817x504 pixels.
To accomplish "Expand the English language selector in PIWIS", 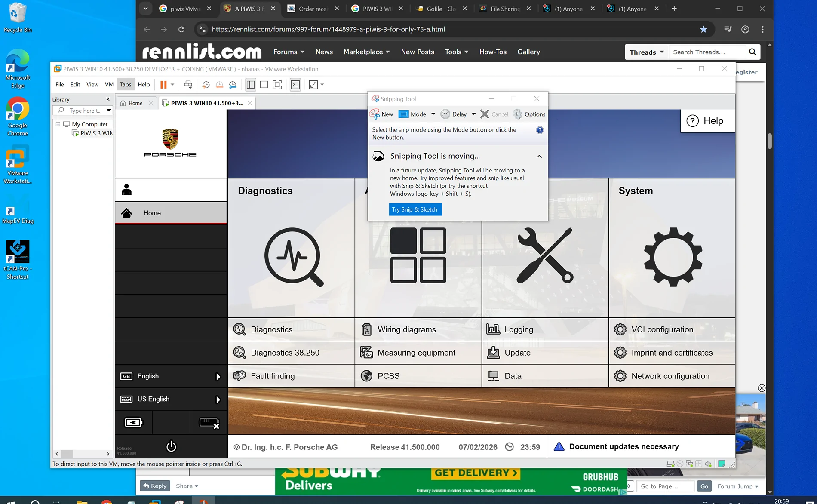I will pyautogui.click(x=218, y=377).
